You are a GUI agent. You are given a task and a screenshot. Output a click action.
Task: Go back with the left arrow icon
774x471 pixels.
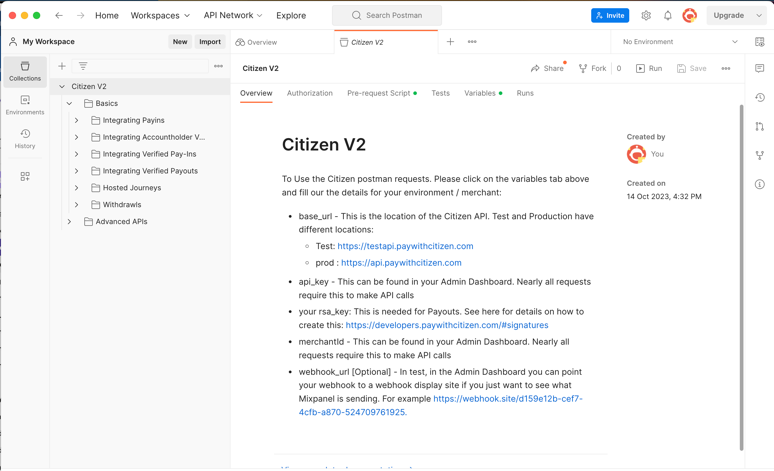coord(59,15)
